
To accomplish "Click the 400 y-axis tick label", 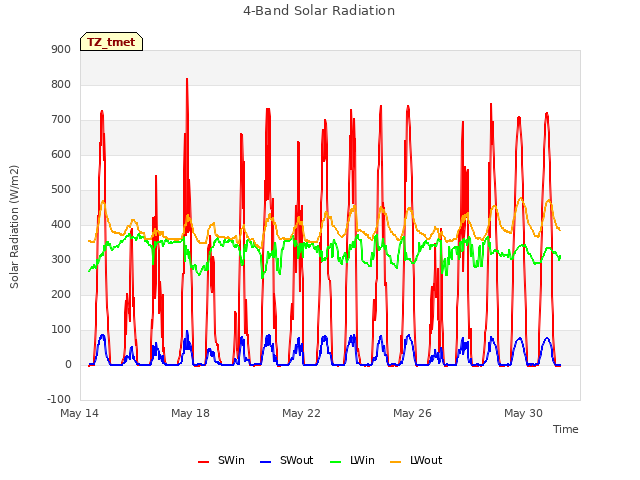I will (61, 224).
